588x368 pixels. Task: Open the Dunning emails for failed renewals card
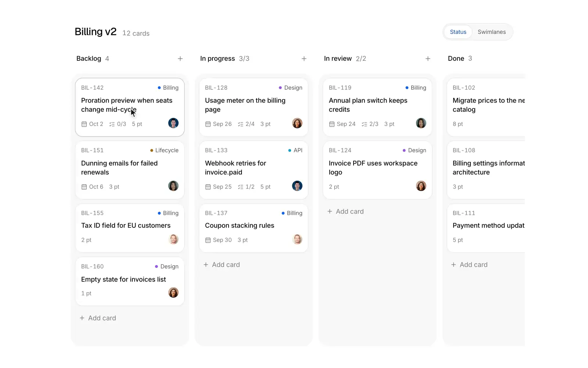130,170
